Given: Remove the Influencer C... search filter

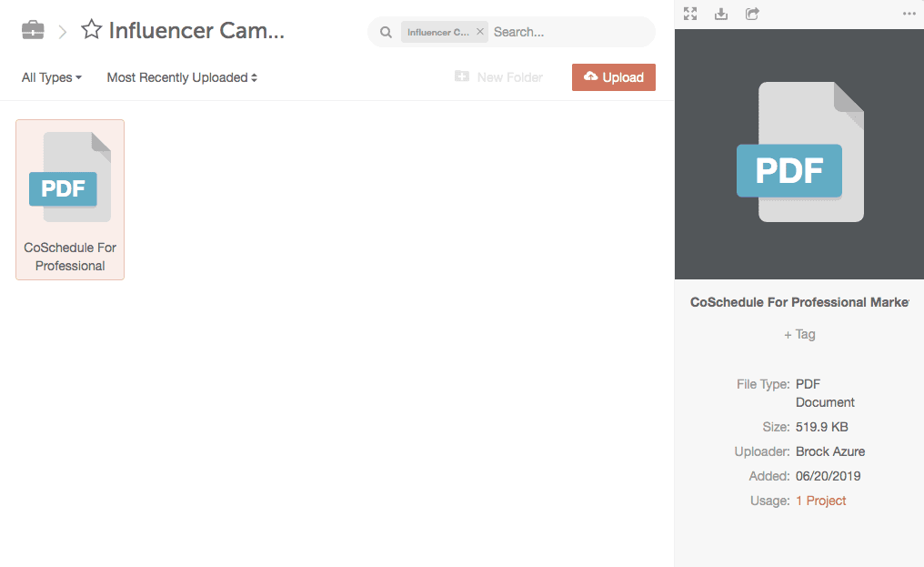Looking at the screenshot, I should click(x=480, y=31).
